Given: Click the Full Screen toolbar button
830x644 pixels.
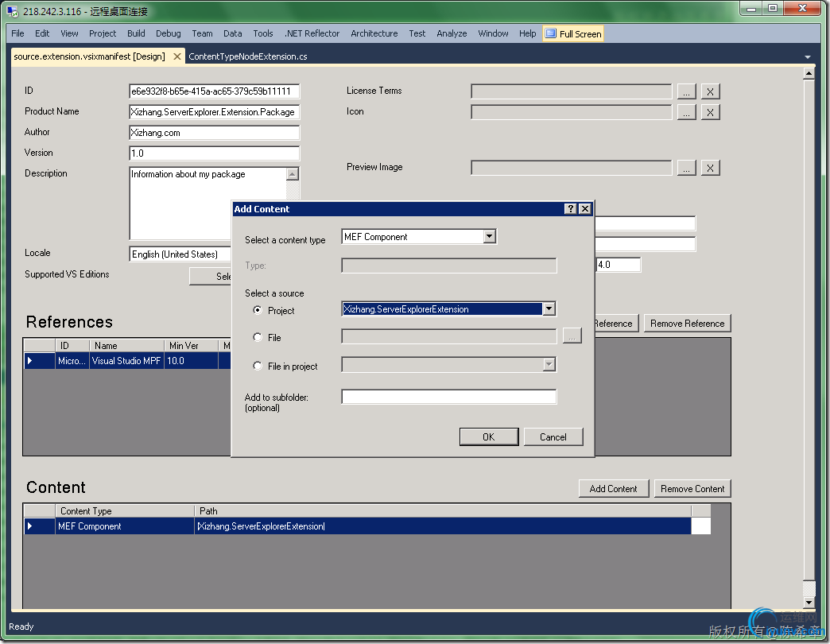Looking at the screenshot, I should 573,34.
